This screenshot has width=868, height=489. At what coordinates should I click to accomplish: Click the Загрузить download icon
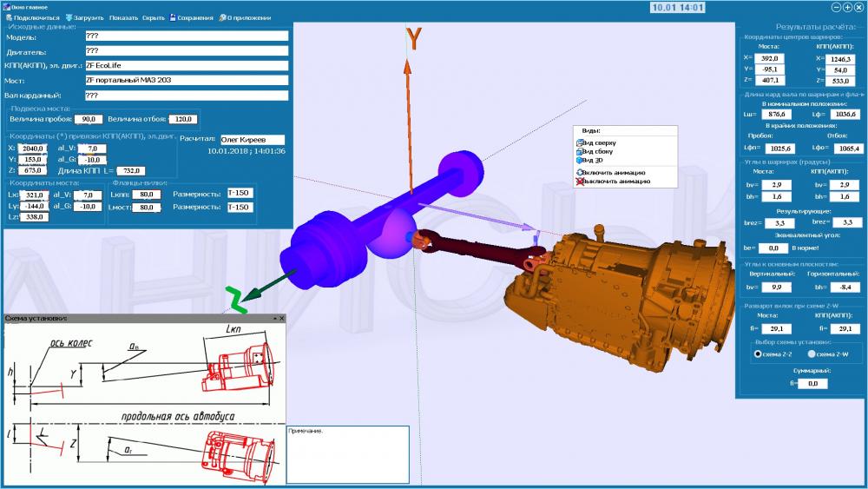pyautogui.click(x=69, y=17)
